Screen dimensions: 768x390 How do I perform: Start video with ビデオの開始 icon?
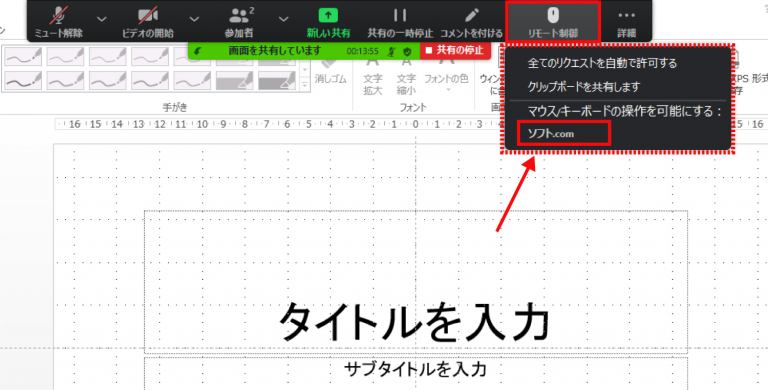(147, 22)
